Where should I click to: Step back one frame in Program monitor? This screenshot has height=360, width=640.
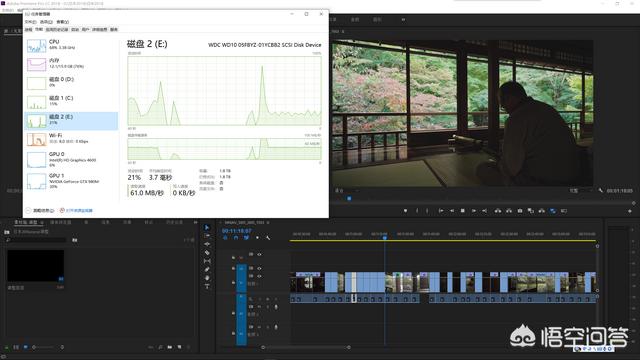(x=452, y=211)
